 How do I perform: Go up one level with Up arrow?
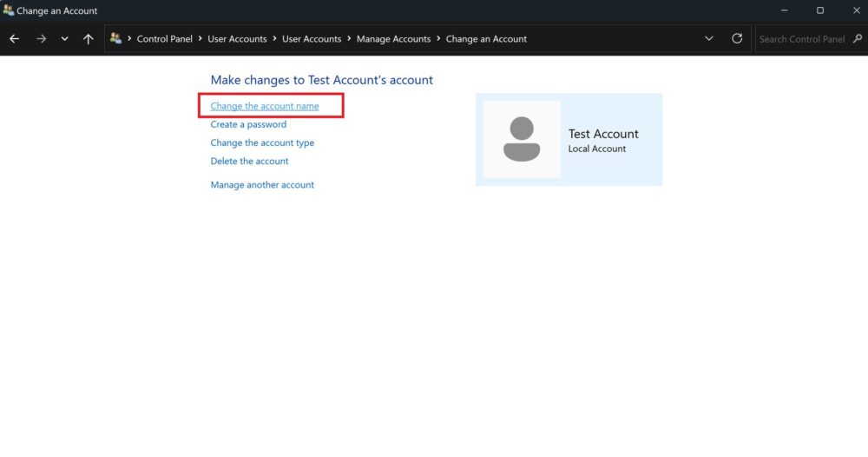point(88,39)
